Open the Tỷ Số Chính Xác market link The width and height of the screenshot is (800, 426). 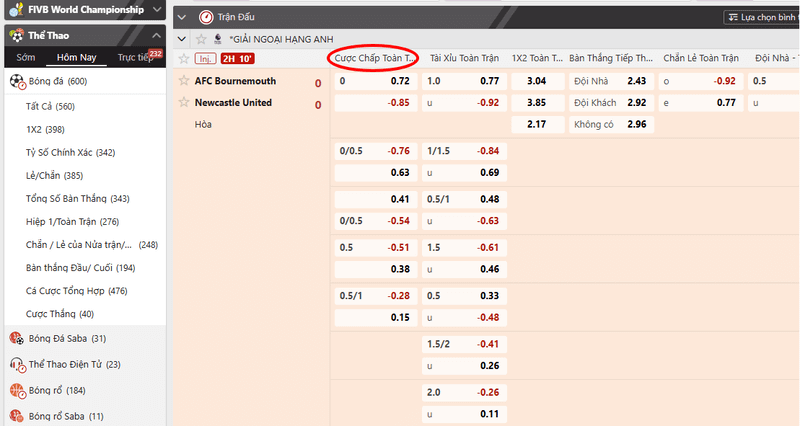pyautogui.click(x=70, y=152)
